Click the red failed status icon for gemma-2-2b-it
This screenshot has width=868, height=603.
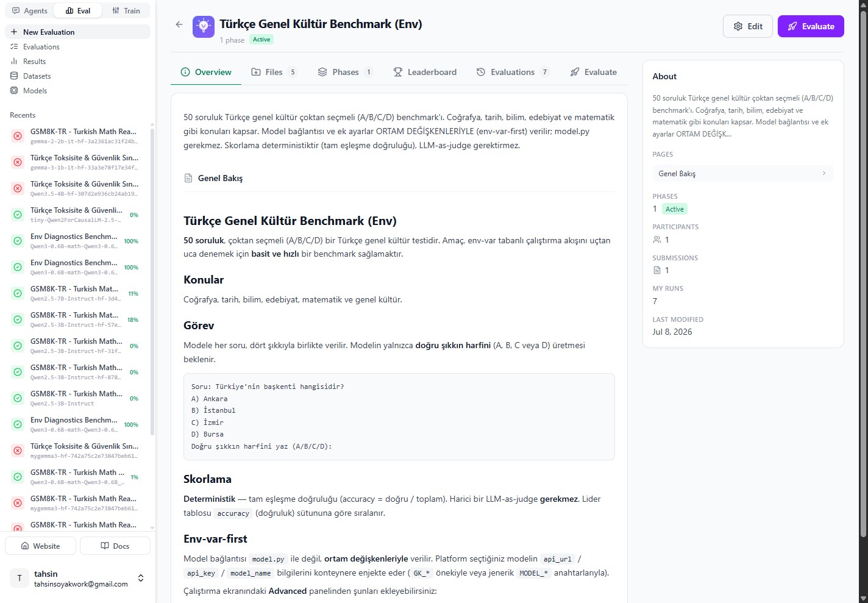click(18, 136)
